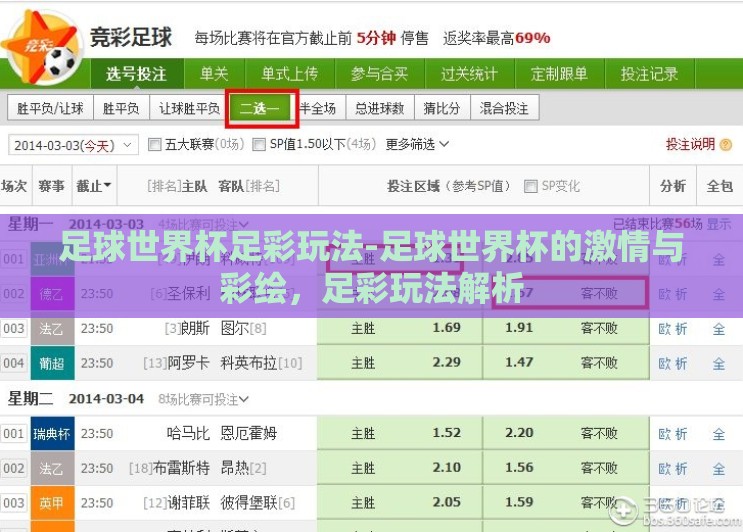Expand the 更多筛选 filter menu
The width and height of the screenshot is (743, 532).
coord(417,144)
